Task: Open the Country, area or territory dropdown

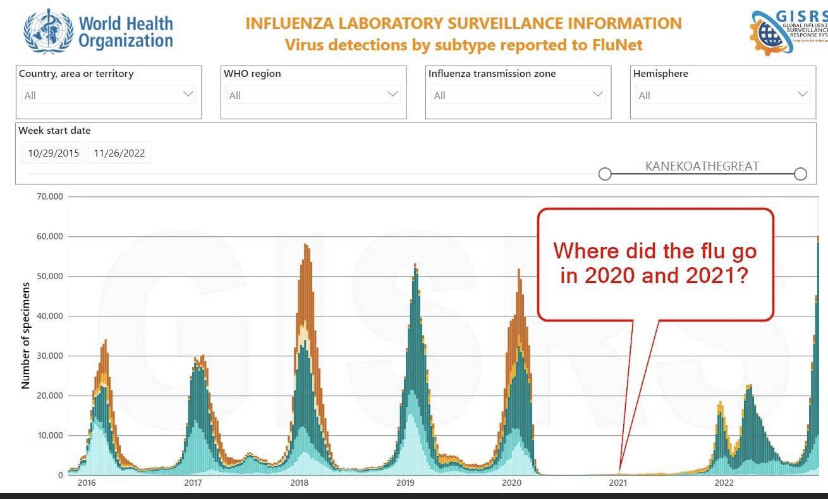Action: pyautogui.click(x=109, y=95)
